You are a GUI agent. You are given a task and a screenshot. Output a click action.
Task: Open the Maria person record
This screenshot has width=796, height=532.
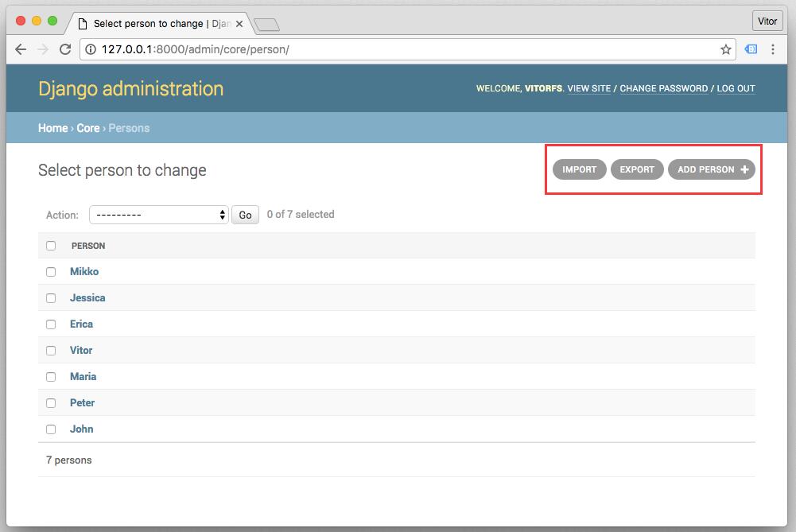[x=83, y=377]
